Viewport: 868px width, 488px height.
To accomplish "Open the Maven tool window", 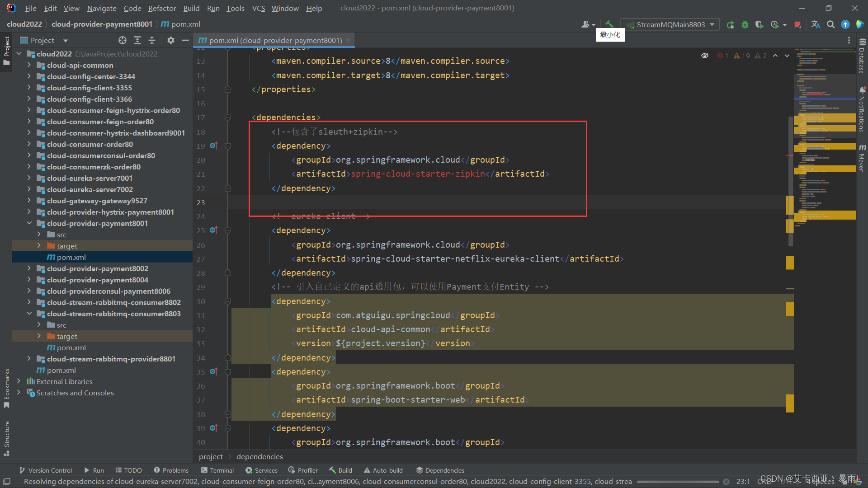I will (x=862, y=158).
